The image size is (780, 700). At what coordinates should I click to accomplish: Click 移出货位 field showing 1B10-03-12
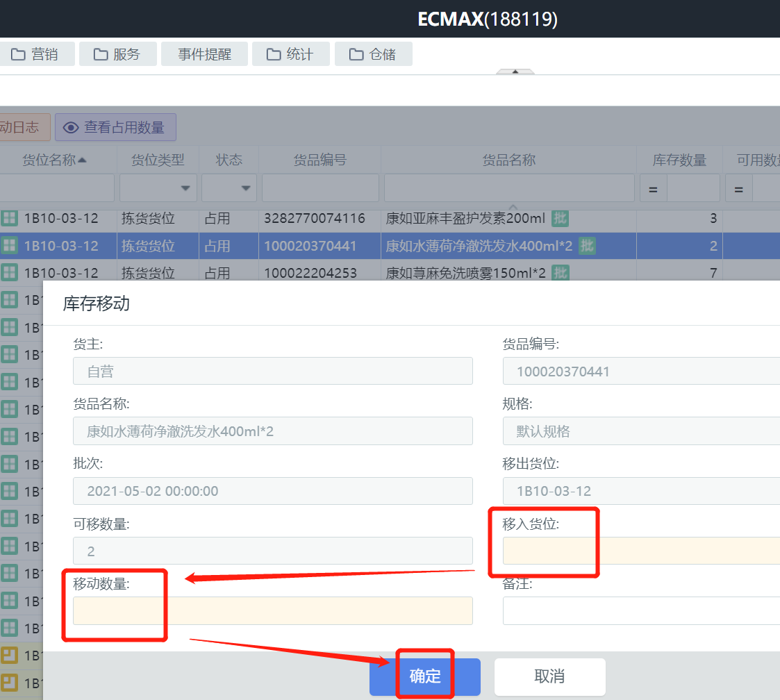click(x=641, y=491)
